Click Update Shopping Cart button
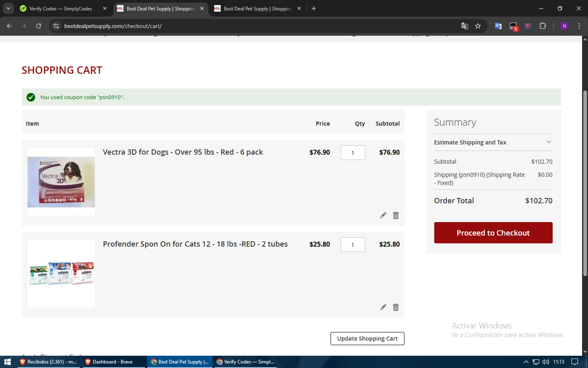 [x=367, y=338]
